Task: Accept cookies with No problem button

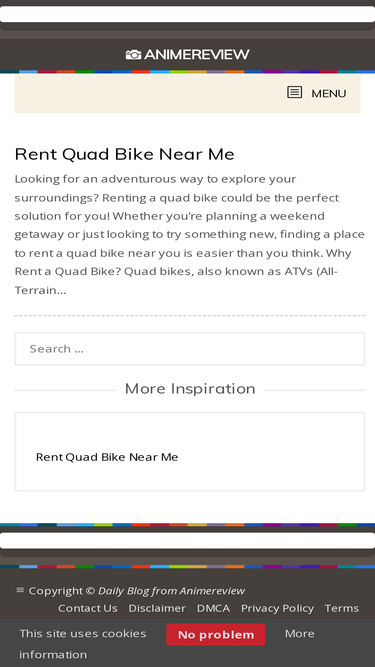Action: tap(216, 635)
